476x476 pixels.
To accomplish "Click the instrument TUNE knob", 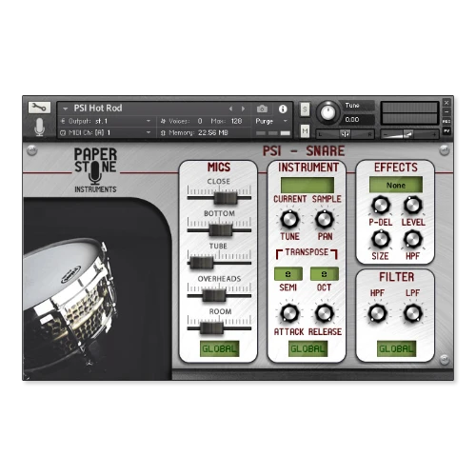I will 289,219.
